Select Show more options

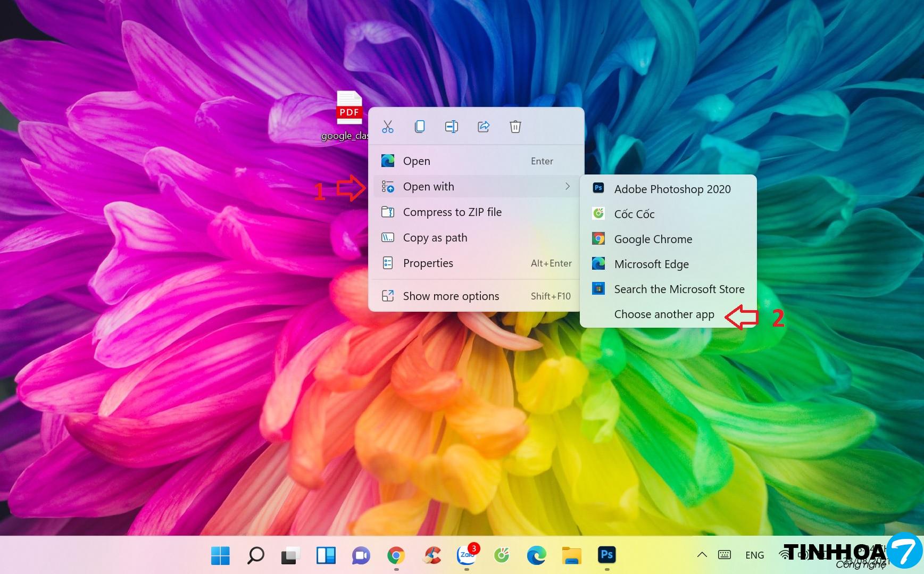click(451, 296)
